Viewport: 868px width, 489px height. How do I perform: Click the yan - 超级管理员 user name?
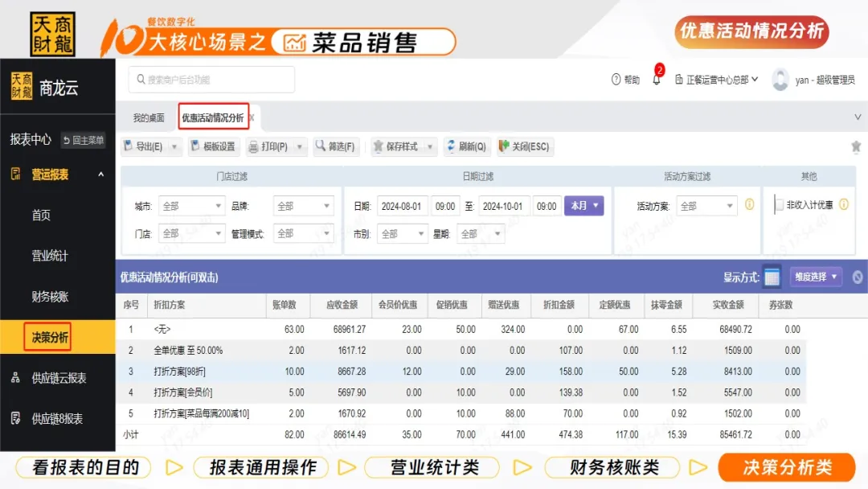pyautogui.click(x=825, y=80)
